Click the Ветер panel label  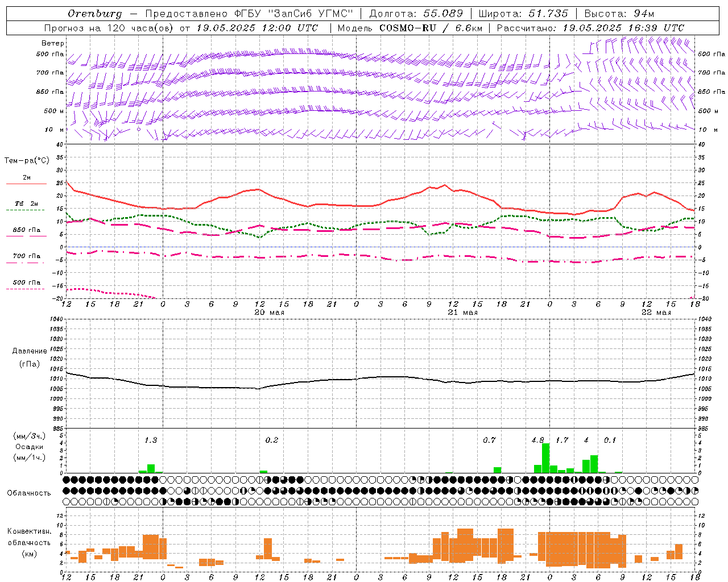point(52,43)
